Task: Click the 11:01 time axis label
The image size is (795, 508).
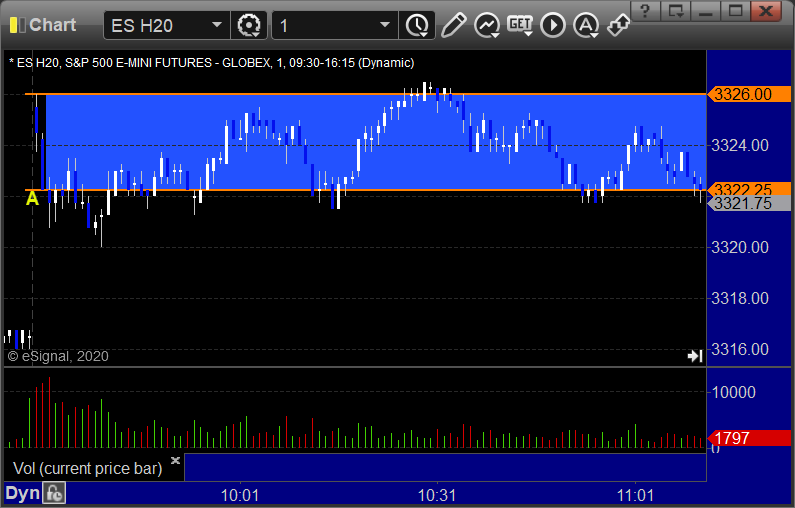Action: (x=635, y=495)
